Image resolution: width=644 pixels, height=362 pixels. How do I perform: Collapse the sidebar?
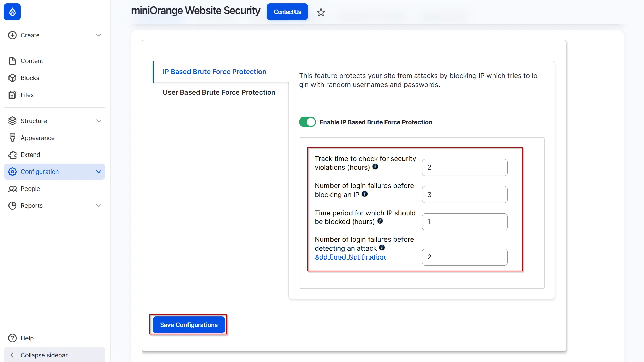[54, 355]
